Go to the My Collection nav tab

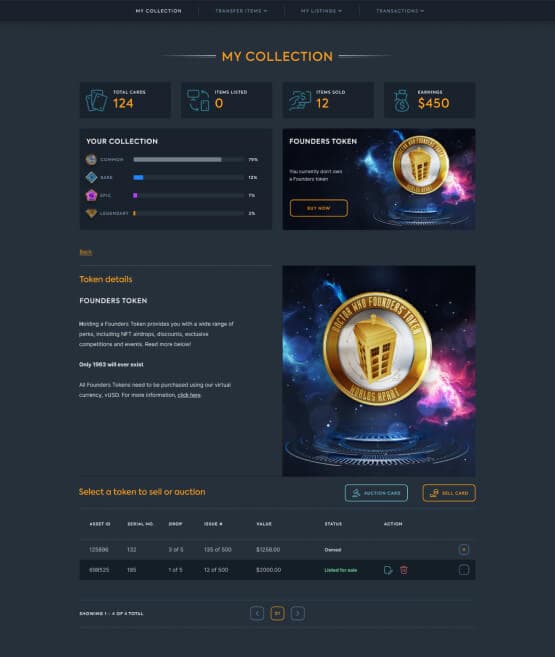tap(159, 11)
